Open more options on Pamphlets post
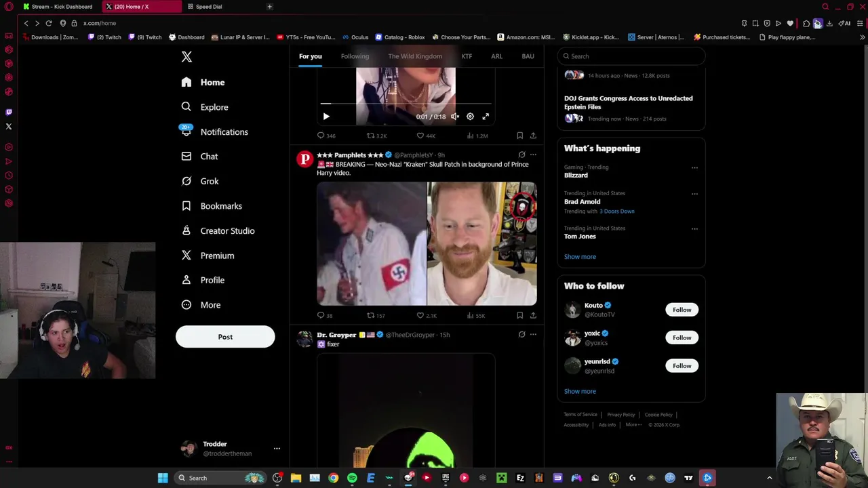Screen dimensions: 868x488 (533, 155)
